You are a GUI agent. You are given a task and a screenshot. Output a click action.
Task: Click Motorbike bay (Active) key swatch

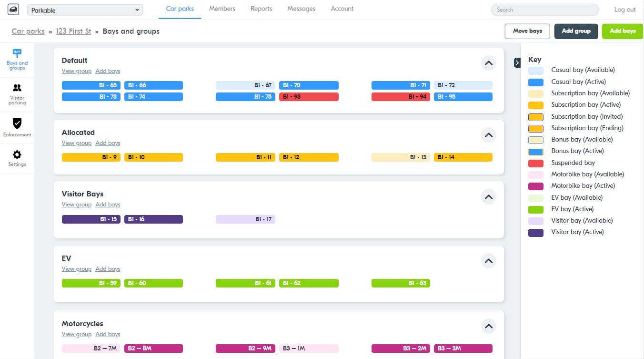tap(536, 186)
